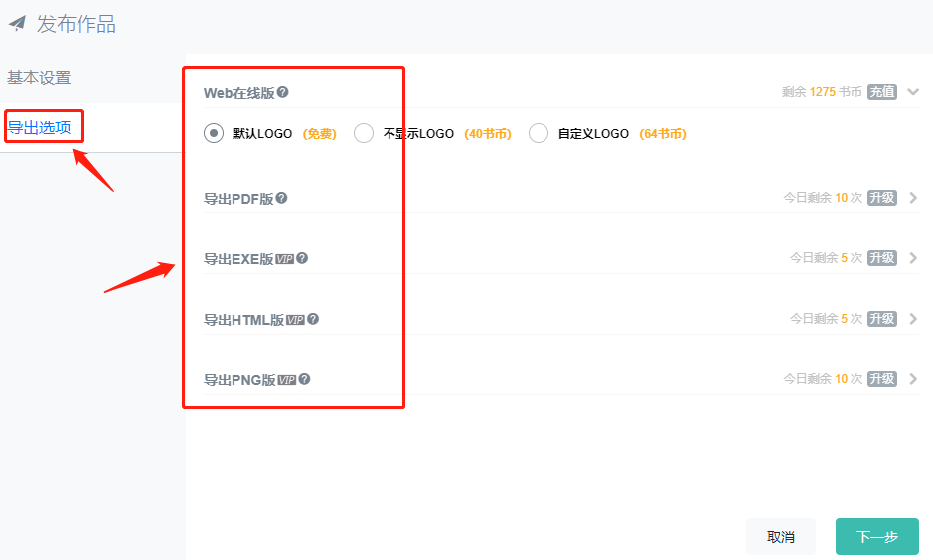
Task: Click the 下一步 button
Action: 877,537
